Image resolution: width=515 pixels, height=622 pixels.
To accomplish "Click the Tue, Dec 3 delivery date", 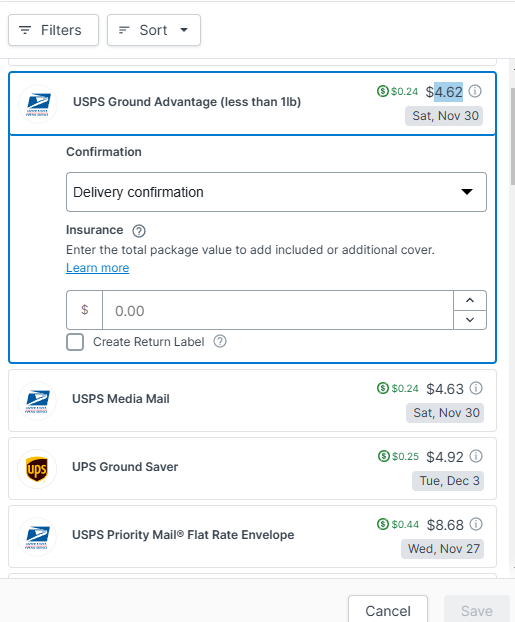I will (x=448, y=481).
